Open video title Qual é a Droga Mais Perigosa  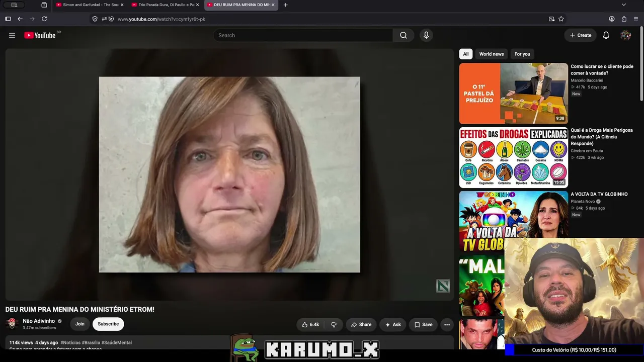click(x=602, y=137)
